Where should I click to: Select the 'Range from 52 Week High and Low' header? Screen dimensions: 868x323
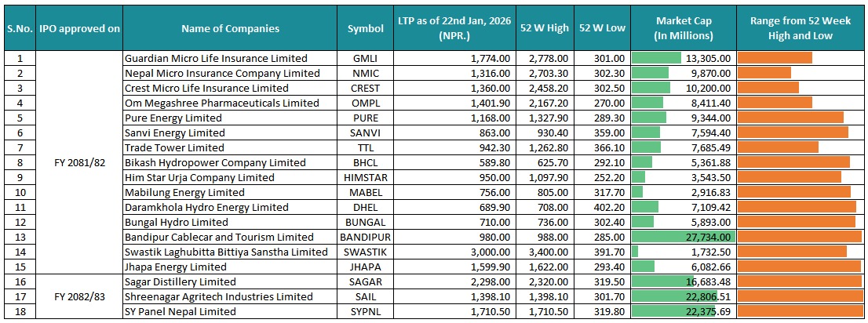point(801,29)
